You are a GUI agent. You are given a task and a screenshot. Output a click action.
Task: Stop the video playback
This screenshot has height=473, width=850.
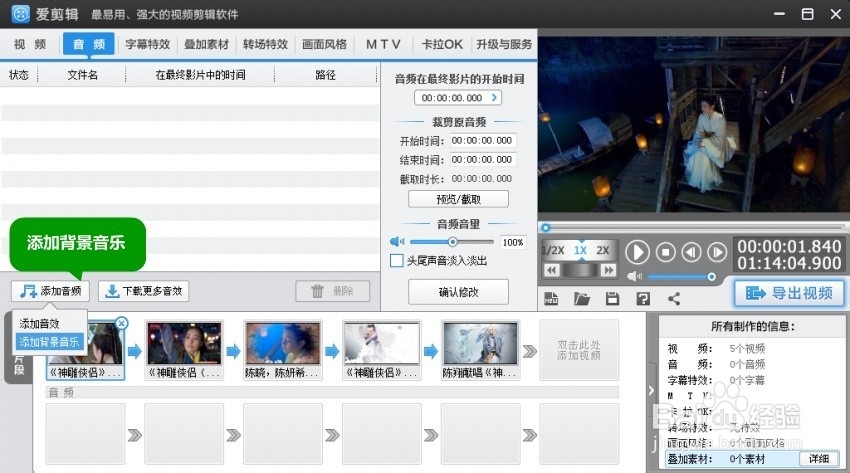[665, 252]
